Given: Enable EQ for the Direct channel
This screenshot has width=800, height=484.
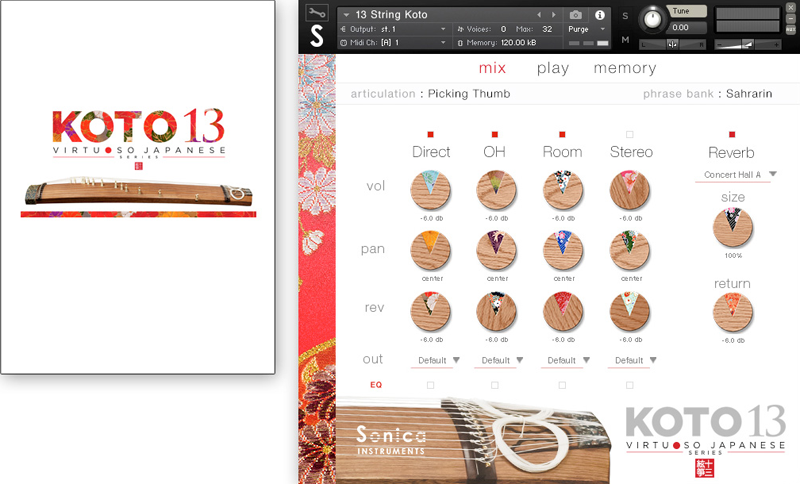Looking at the screenshot, I should pyautogui.click(x=431, y=385).
